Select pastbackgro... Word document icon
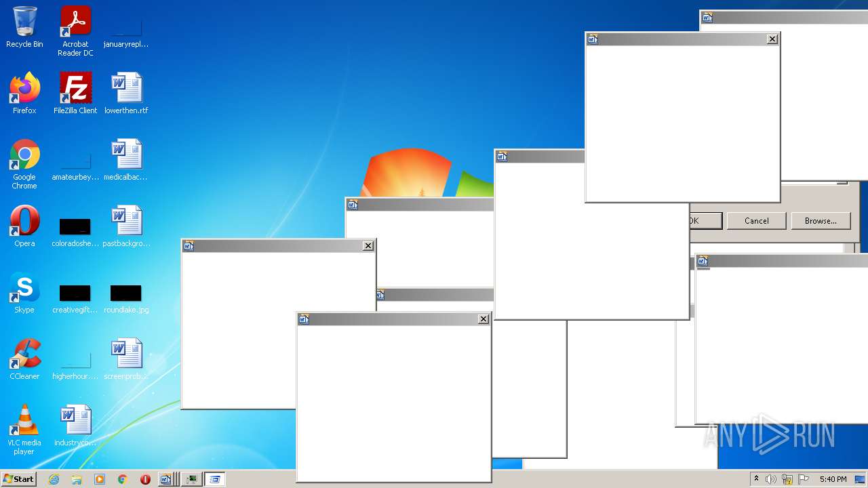Screen dimensions: 868x488 [126, 227]
